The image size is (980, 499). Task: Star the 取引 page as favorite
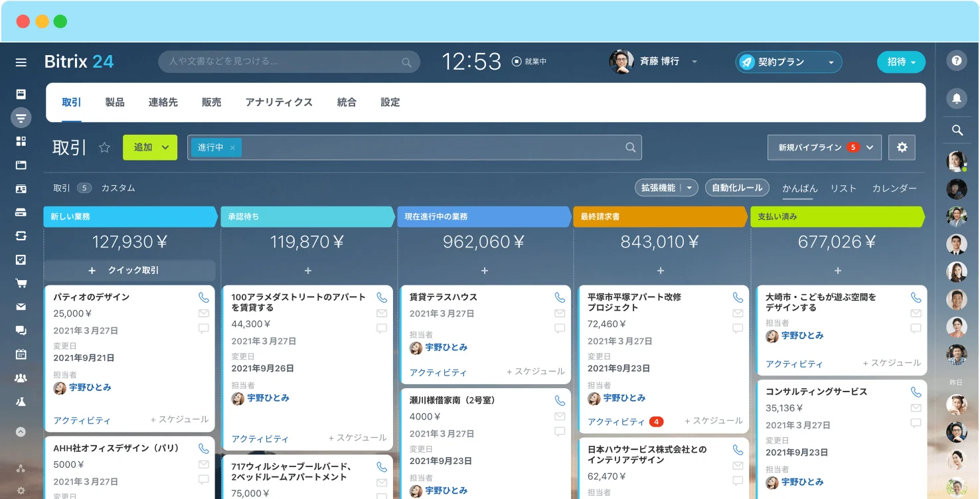(x=104, y=147)
